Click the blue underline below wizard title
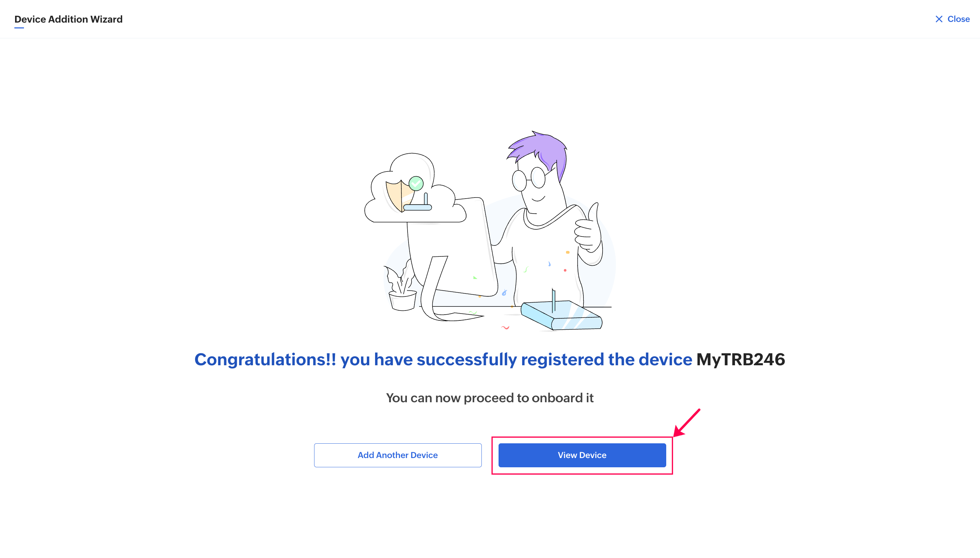 coord(19,28)
